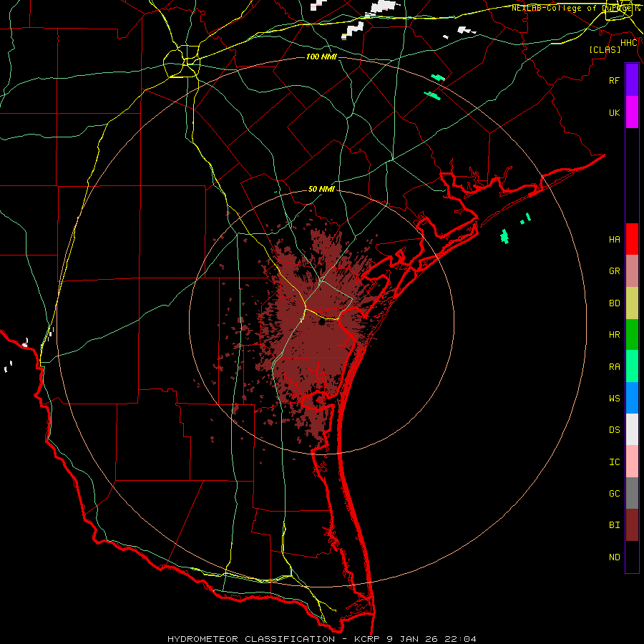Screen dimensions: 644x644
Task: Click the HYDROMETEOR CLASSIFICATION title text
Action: pos(251,639)
